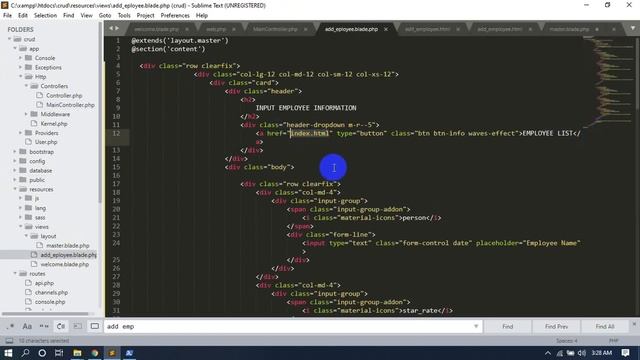This screenshot has height=360, width=640.
Task: Open api.php from the sidebar
Action: 44,283
